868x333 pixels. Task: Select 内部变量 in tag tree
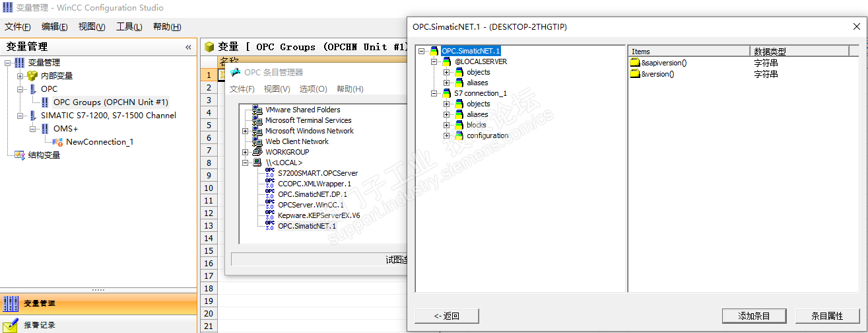coord(57,76)
